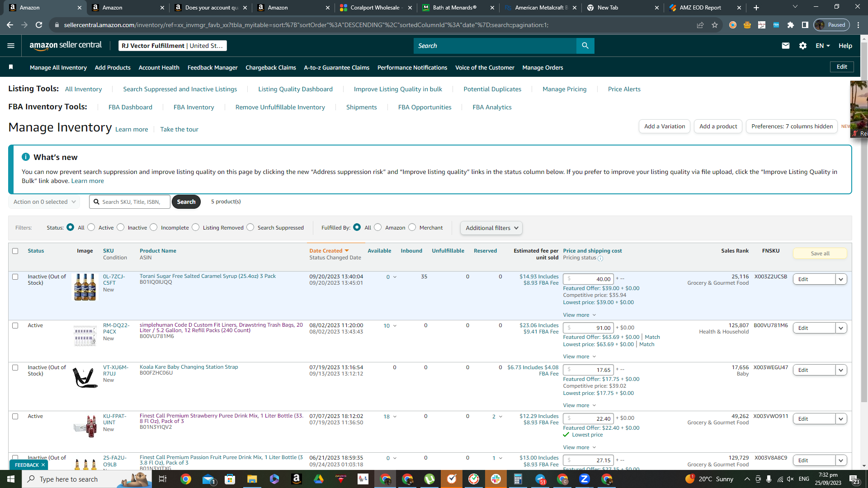Open Edit dropdown arrow for Torani Syrup row
Screen dimensions: 868x488
pos(841,279)
